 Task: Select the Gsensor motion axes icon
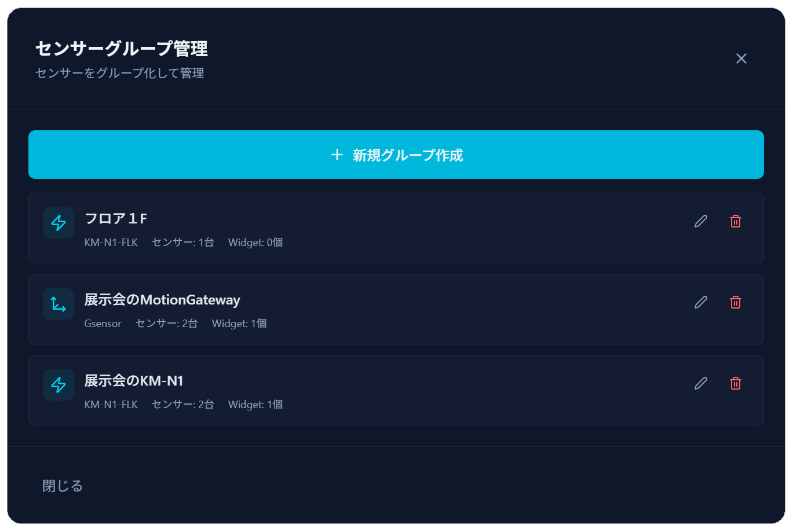(x=58, y=304)
